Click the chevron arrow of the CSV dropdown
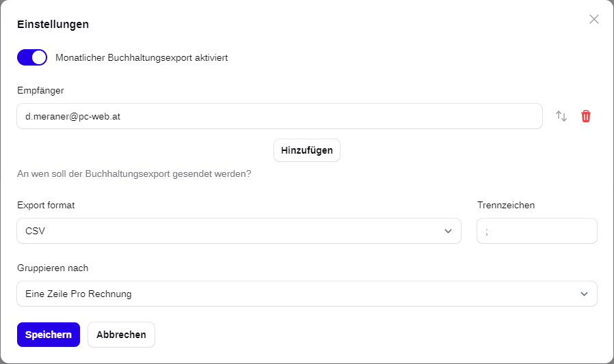Image resolution: width=614 pixels, height=364 pixels. coord(448,231)
